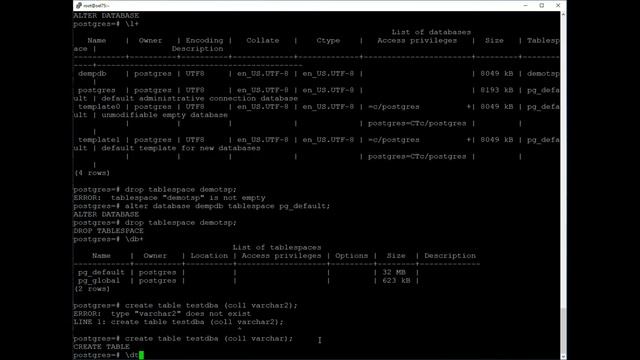This screenshot has height=360, width=640.
Task: Click the 'Collate' column header
Action: pos(262,40)
